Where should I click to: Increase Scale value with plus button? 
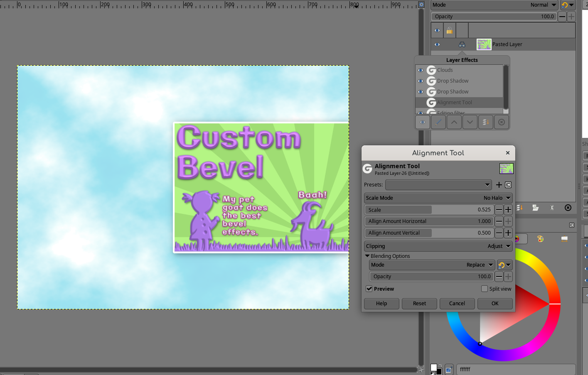point(508,210)
